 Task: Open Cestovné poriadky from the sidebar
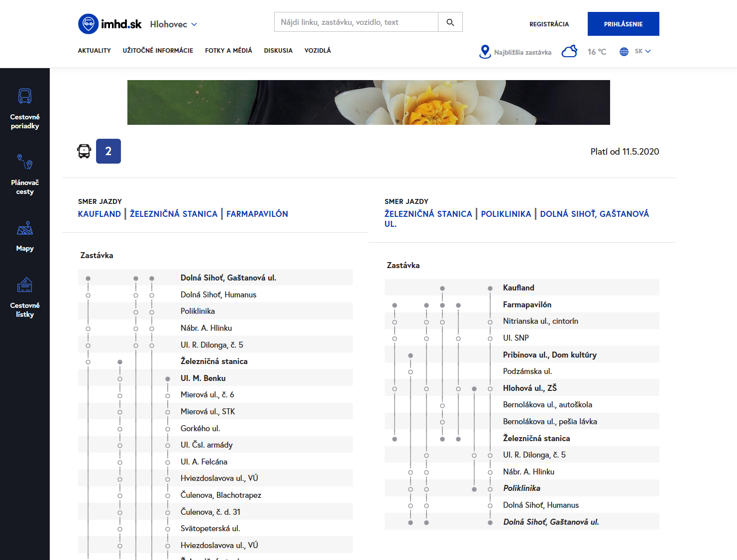pyautogui.click(x=25, y=109)
